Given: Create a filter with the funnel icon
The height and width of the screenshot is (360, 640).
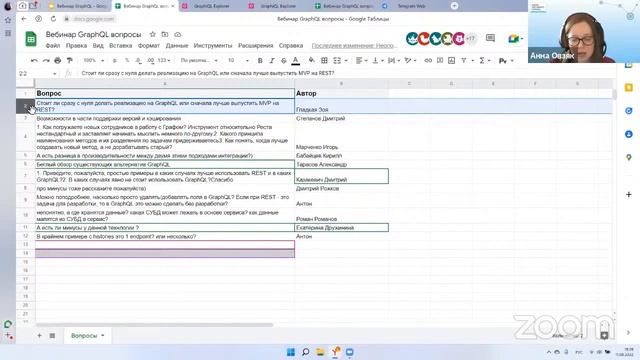Looking at the screenshot, I should pos(464,60).
